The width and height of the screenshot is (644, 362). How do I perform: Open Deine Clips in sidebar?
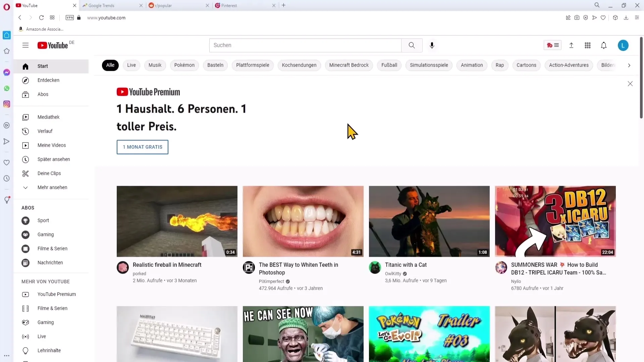tap(51, 173)
